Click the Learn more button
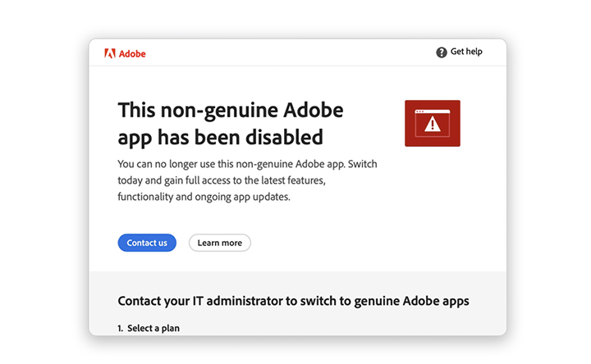This screenshot has width=591, height=364. [x=220, y=243]
